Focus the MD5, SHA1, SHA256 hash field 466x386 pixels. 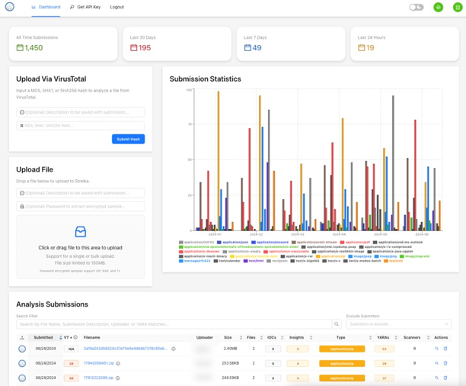[80, 126]
